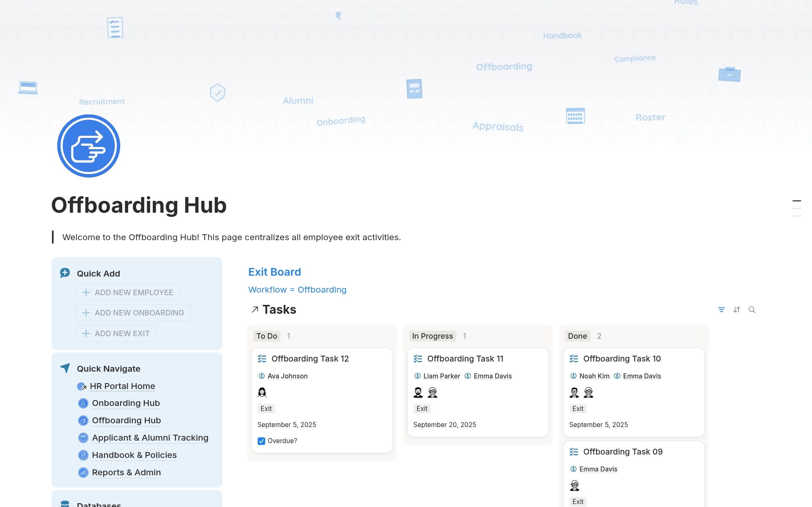
Task: Open Offboarding Hub sidebar link
Action: click(126, 421)
